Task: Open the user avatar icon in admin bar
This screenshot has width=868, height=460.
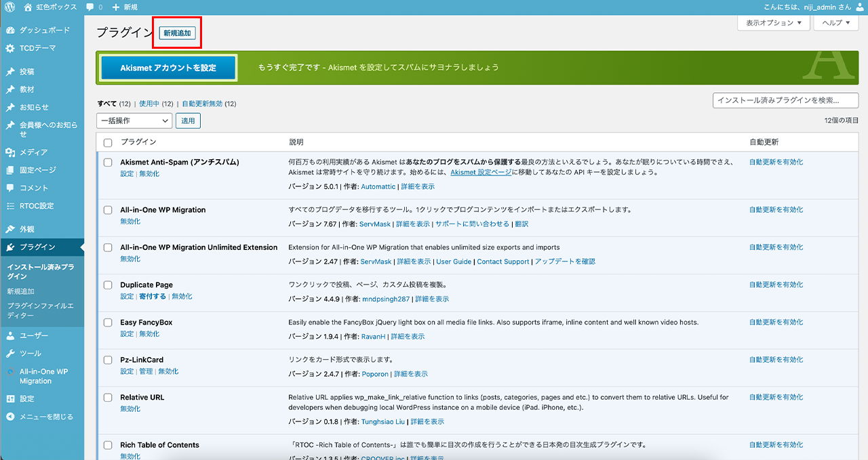Action: (x=860, y=7)
